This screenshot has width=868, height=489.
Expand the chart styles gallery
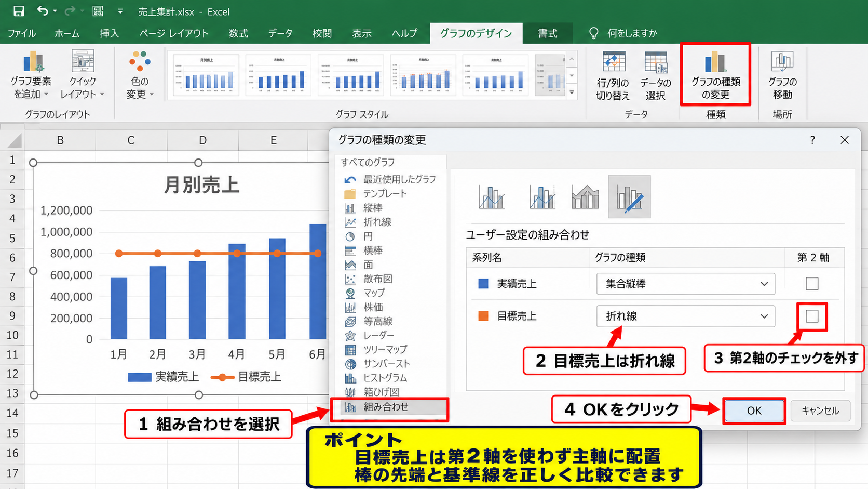(x=572, y=92)
